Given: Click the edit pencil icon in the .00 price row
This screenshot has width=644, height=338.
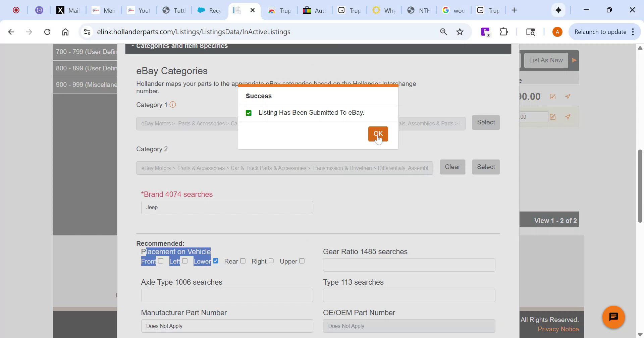Looking at the screenshot, I should tap(553, 117).
